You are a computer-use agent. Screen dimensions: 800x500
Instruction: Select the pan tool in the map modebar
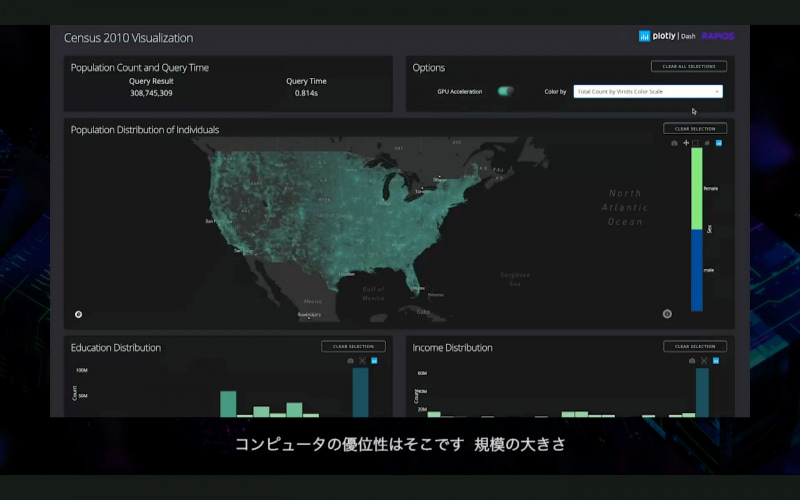(x=686, y=143)
